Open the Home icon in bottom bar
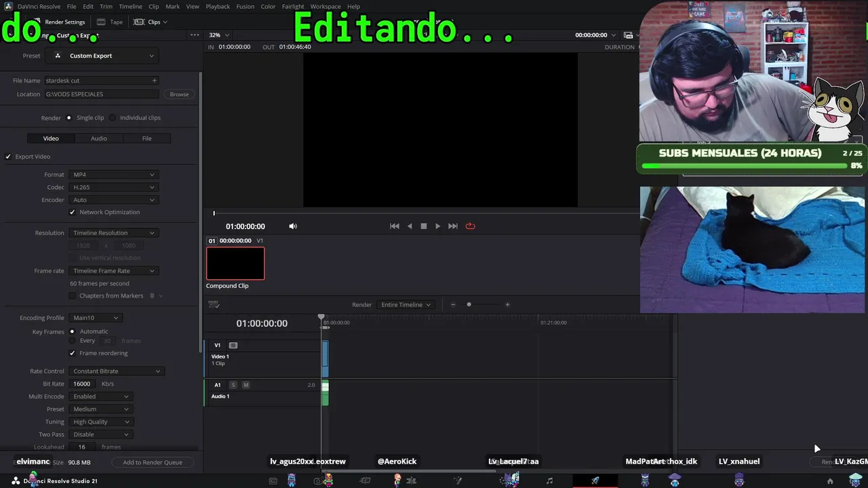868x488 pixels. (829, 481)
